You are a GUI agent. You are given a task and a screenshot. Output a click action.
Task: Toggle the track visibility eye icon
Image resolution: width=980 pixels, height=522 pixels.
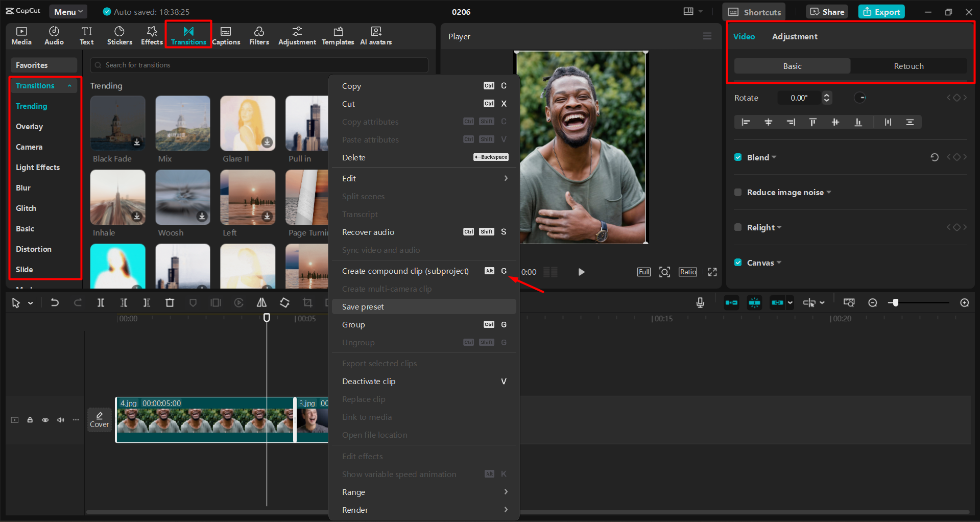(45, 419)
